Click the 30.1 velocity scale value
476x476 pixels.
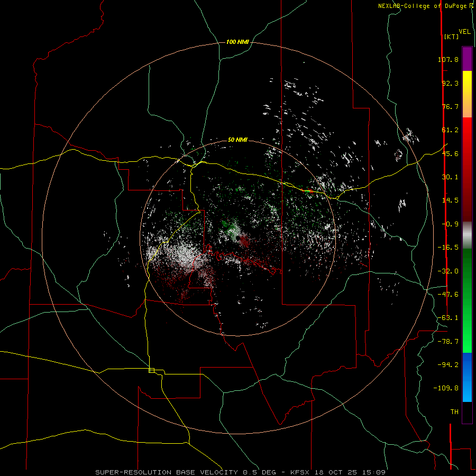coord(450,177)
